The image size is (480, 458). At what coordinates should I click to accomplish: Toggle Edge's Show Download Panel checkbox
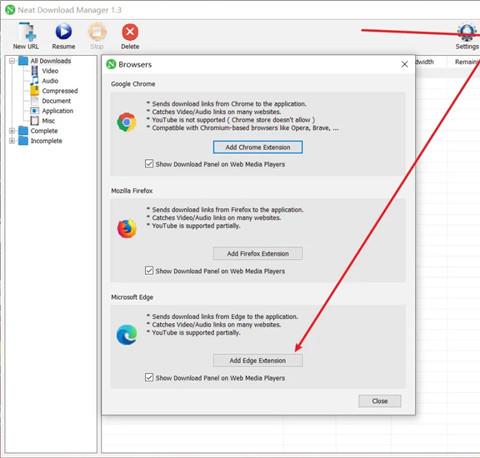pyautogui.click(x=149, y=377)
